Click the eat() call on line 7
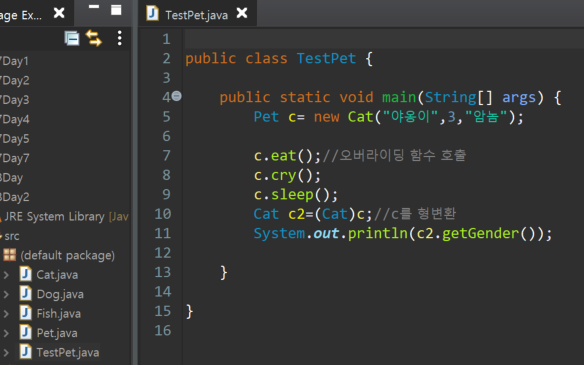The image size is (584, 365). (283, 156)
